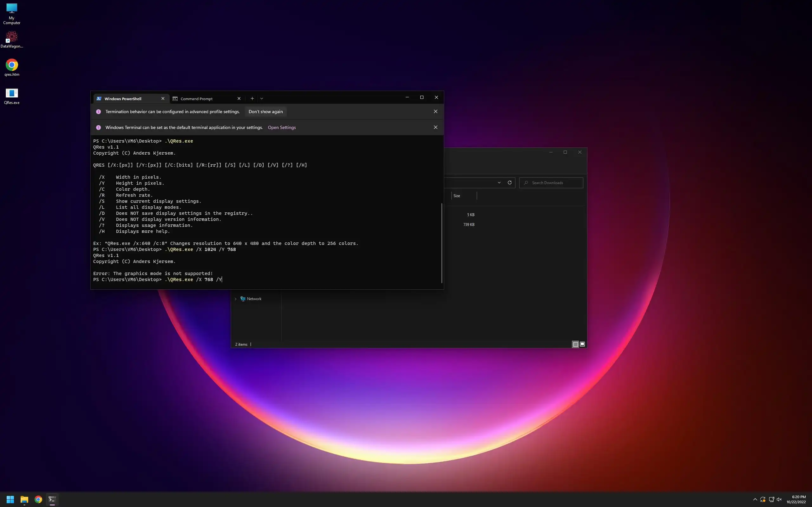Click the Windows Start button
Image resolution: width=812 pixels, height=507 pixels.
tap(10, 499)
